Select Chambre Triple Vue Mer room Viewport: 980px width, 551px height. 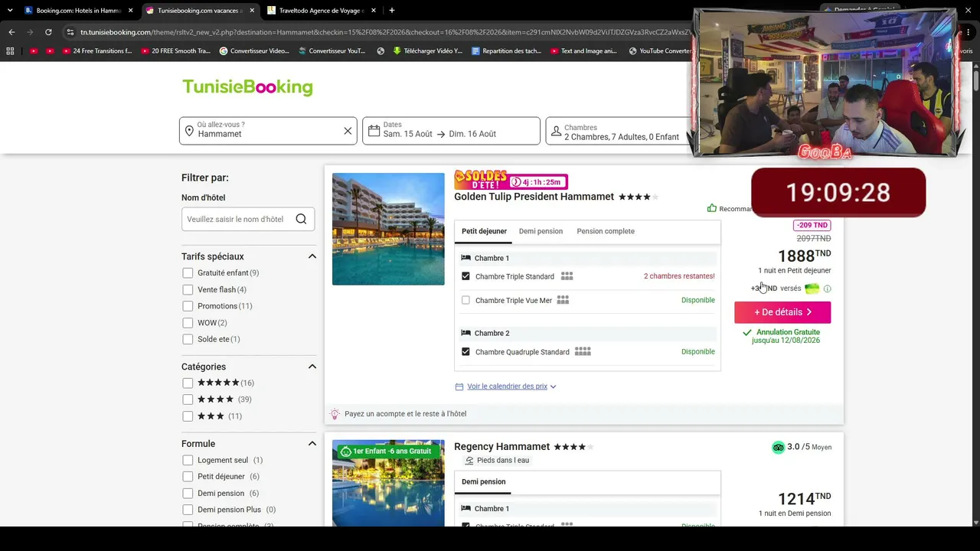pos(465,301)
